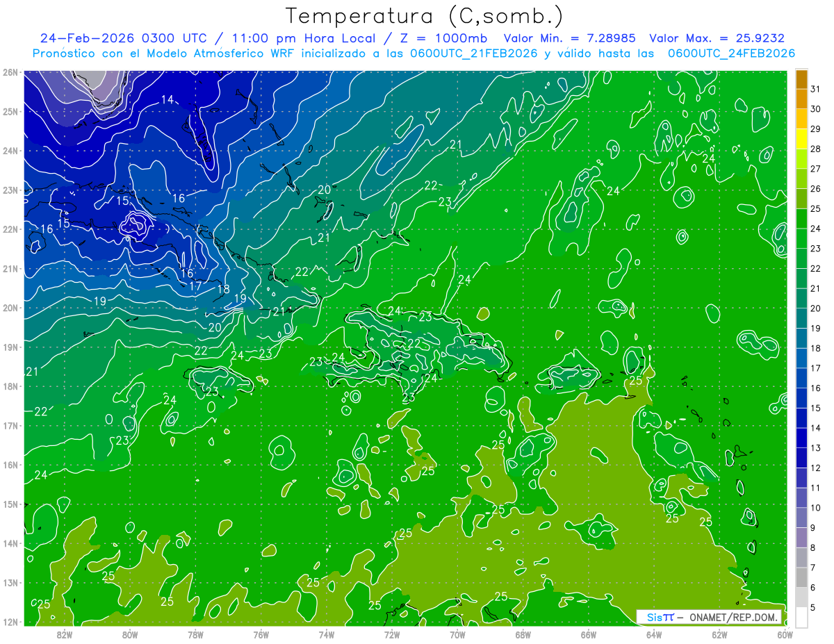Click the 19N latitude axis label

[10, 347]
